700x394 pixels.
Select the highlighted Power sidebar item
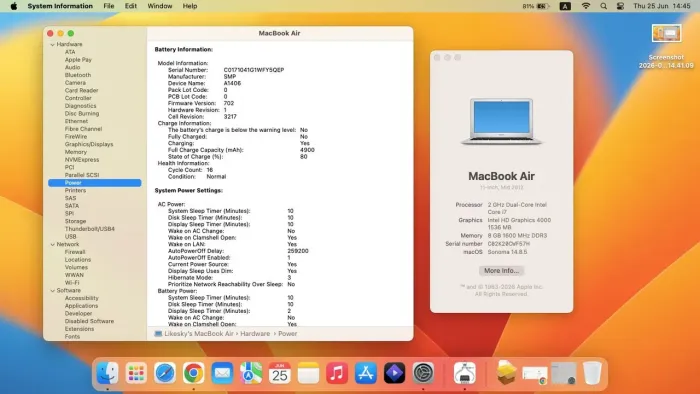[x=95, y=183]
